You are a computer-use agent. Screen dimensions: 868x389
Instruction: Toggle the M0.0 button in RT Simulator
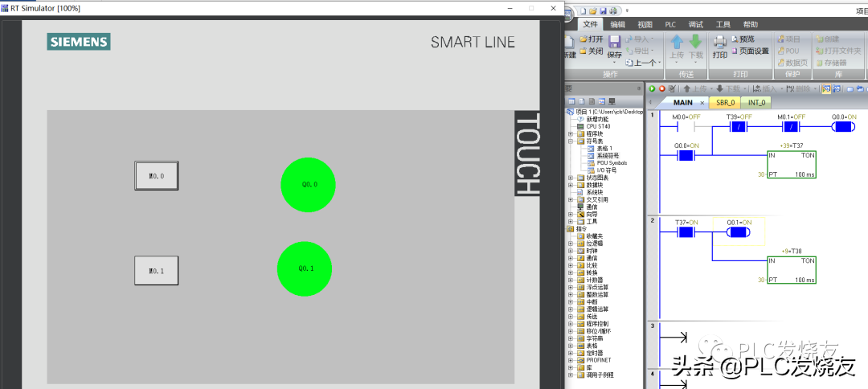tap(156, 175)
